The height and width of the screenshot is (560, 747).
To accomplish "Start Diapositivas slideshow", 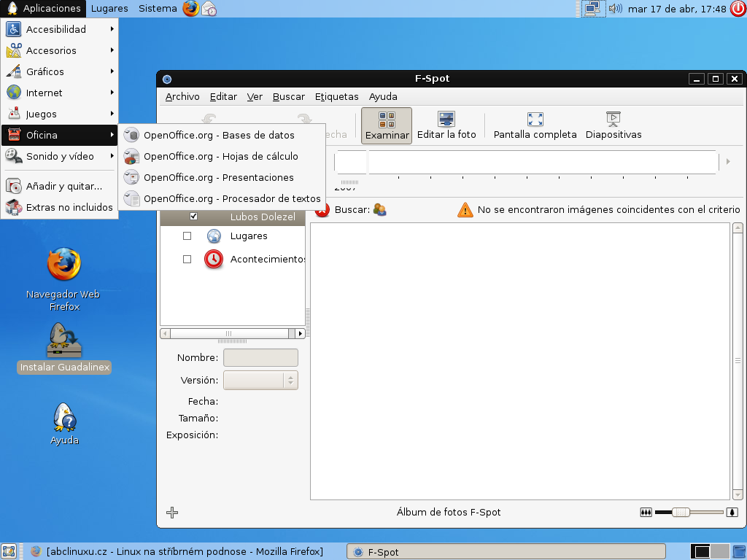I will (x=613, y=125).
